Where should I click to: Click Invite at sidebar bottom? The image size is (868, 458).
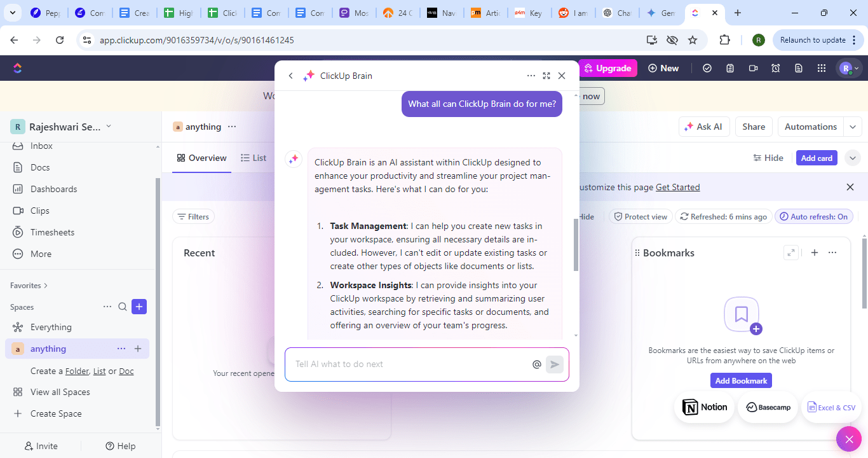(x=41, y=446)
